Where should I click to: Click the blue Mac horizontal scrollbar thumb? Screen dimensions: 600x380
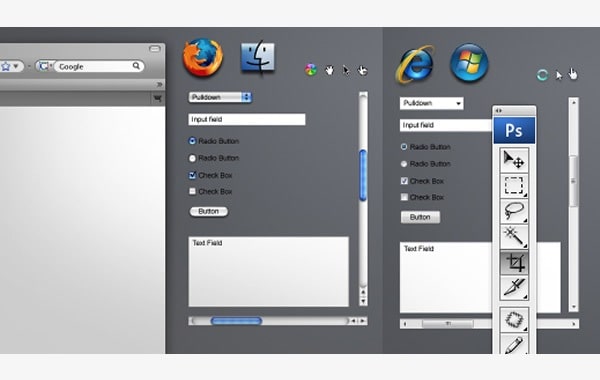pos(236,321)
